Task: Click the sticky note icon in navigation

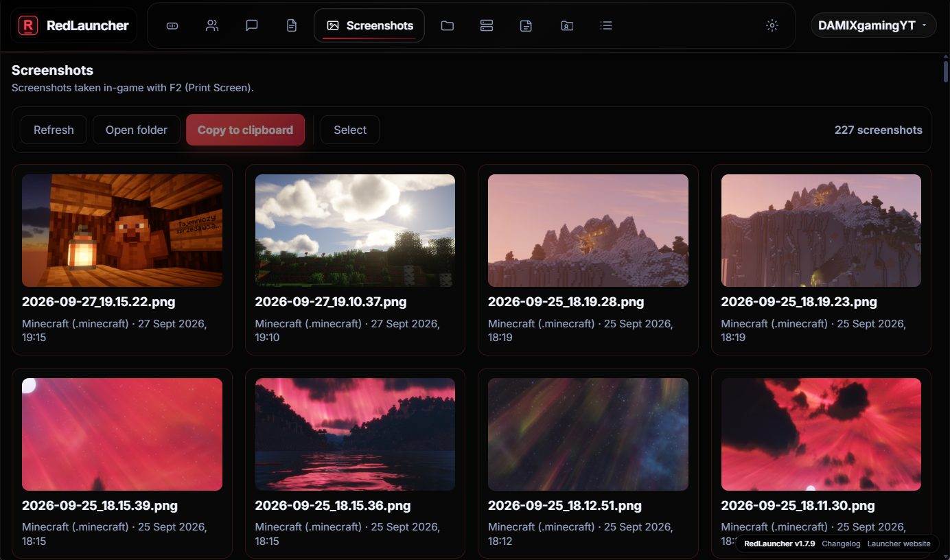Action: point(526,25)
